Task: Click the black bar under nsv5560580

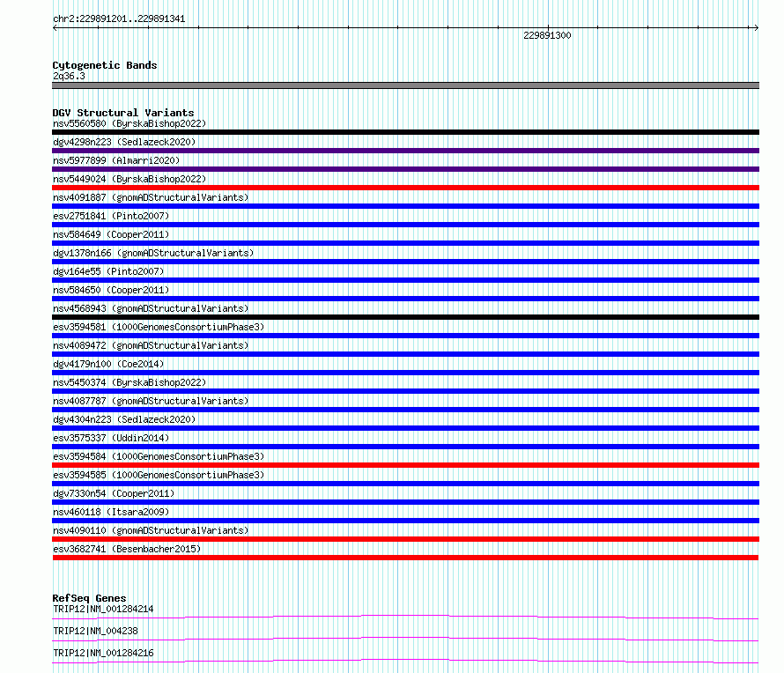Action: click(x=405, y=132)
